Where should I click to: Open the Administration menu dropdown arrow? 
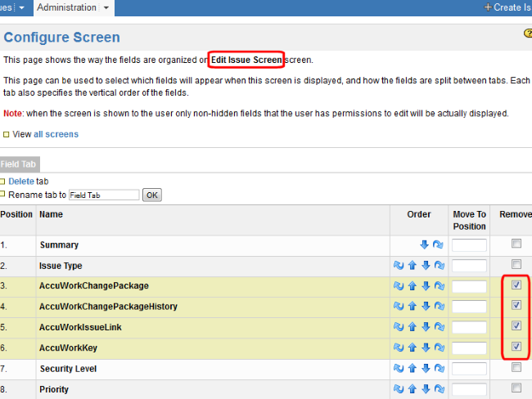pos(107,8)
